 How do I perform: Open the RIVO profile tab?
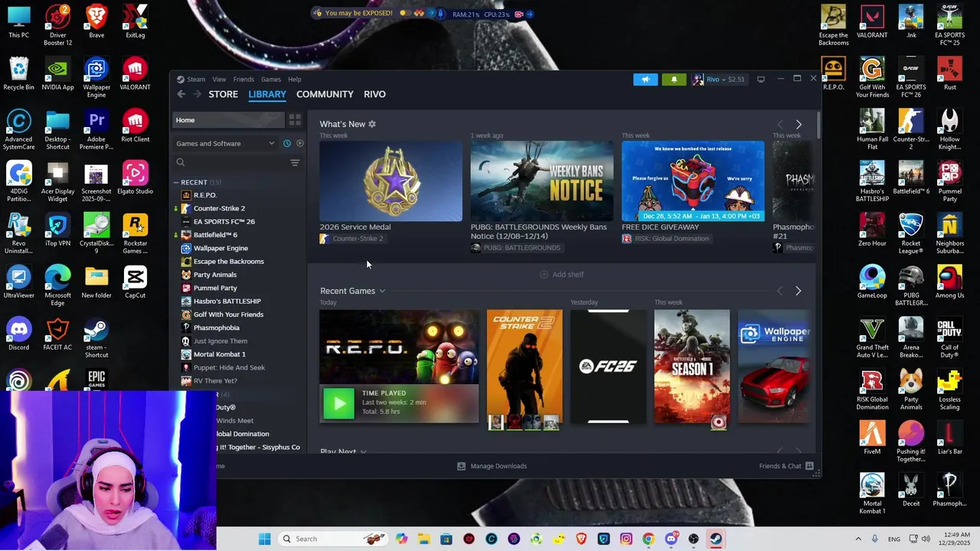click(374, 94)
